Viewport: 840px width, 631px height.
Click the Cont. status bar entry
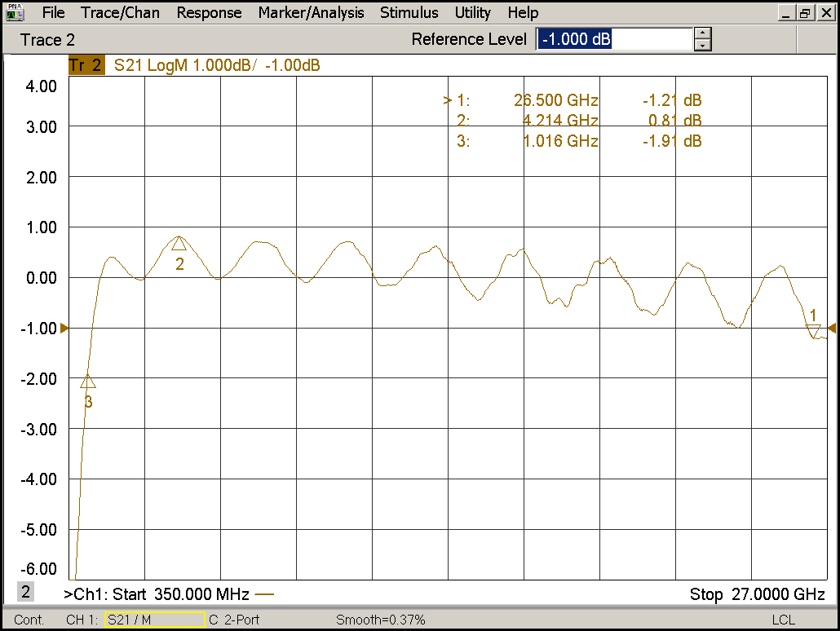click(29, 620)
